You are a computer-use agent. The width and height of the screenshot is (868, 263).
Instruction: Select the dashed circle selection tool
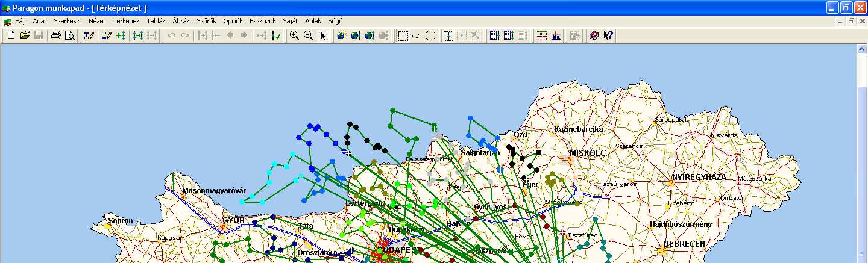(x=430, y=36)
